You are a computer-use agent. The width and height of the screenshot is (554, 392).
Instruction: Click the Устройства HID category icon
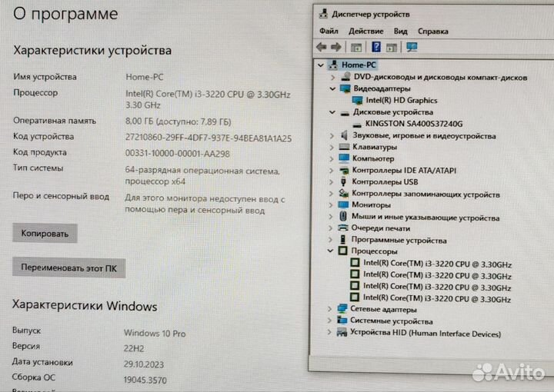pyautogui.click(x=342, y=332)
